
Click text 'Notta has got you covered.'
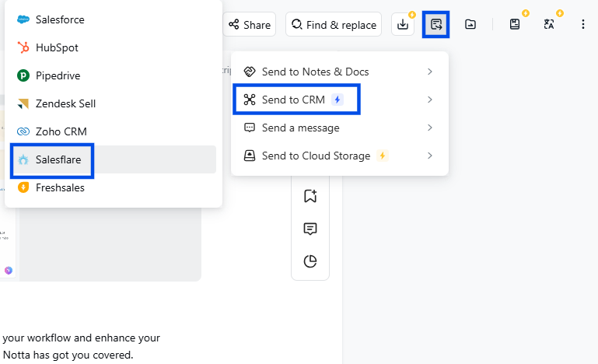[x=68, y=355]
